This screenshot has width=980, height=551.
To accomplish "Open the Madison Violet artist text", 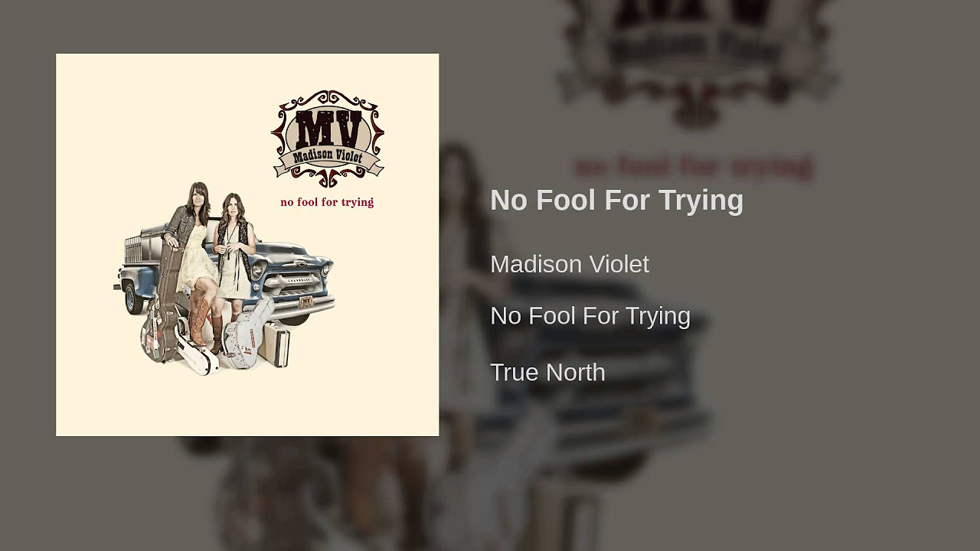I will tap(569, 264).
